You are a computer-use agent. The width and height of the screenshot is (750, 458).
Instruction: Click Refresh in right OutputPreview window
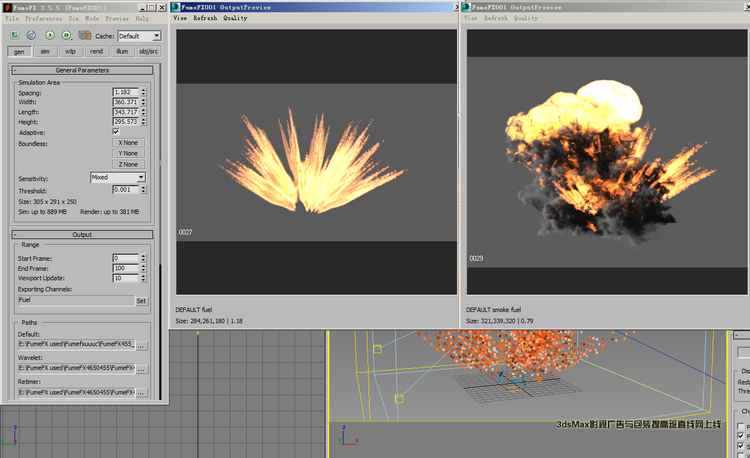point(496,18)
